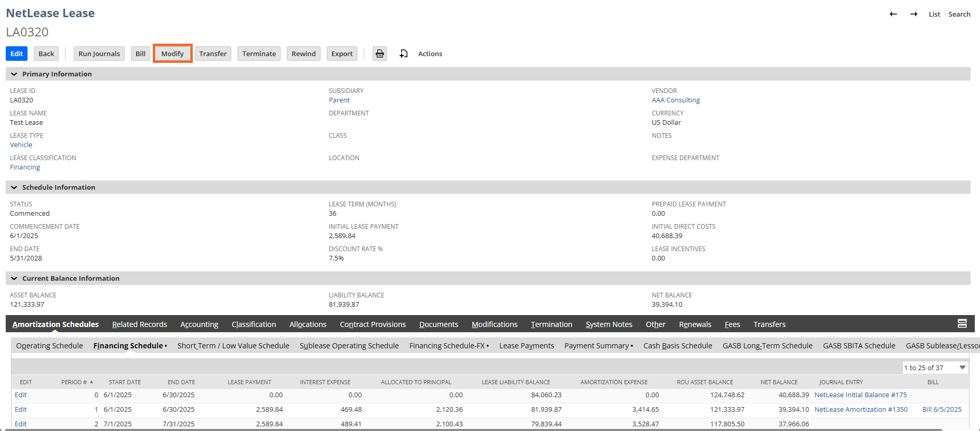Image resolution: width=980 pixels, height=431 pixels.
Task: Click the Export button
Action: [x=342, y=54]
